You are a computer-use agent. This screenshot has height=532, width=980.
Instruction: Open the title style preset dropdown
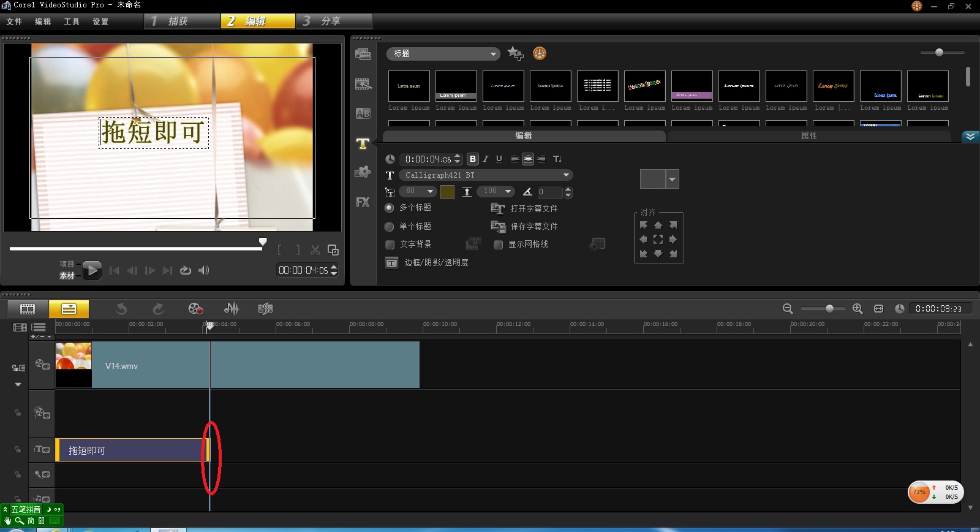tap(673, 179)
